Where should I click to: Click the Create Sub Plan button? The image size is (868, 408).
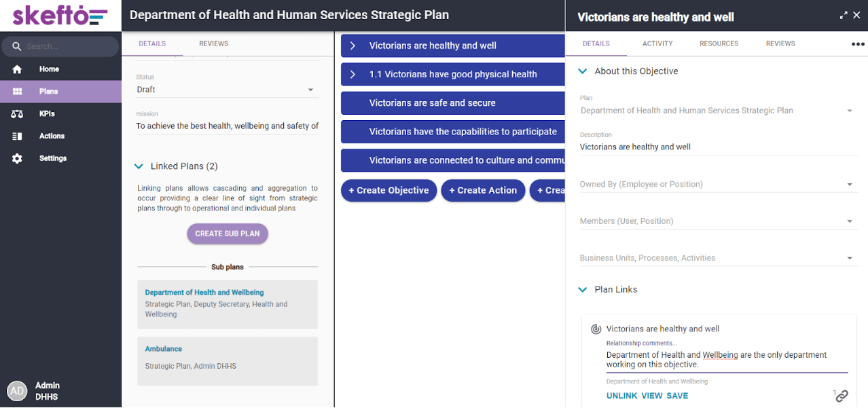pos(228,234)
